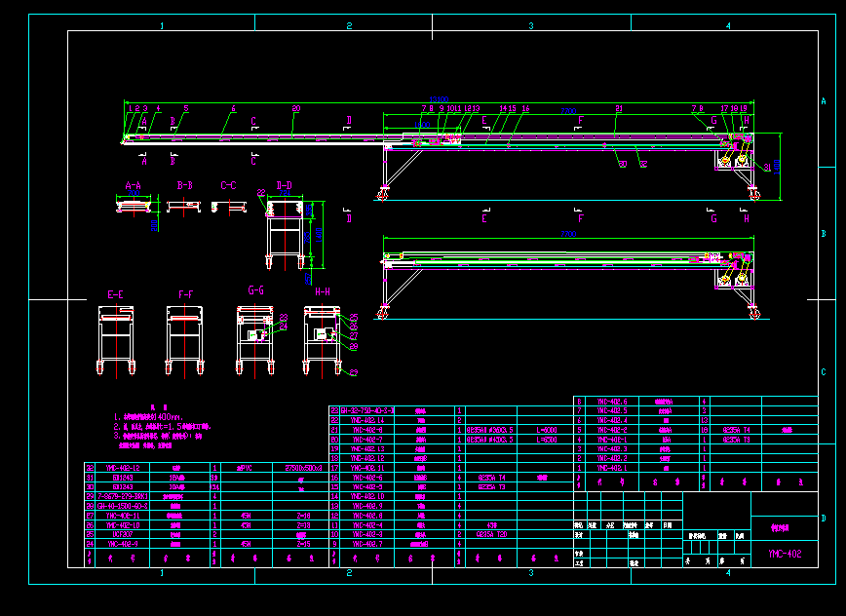This screenshot has width=846, height=616.
Task: Select the L=6000 remark cell
Action: 547,430
